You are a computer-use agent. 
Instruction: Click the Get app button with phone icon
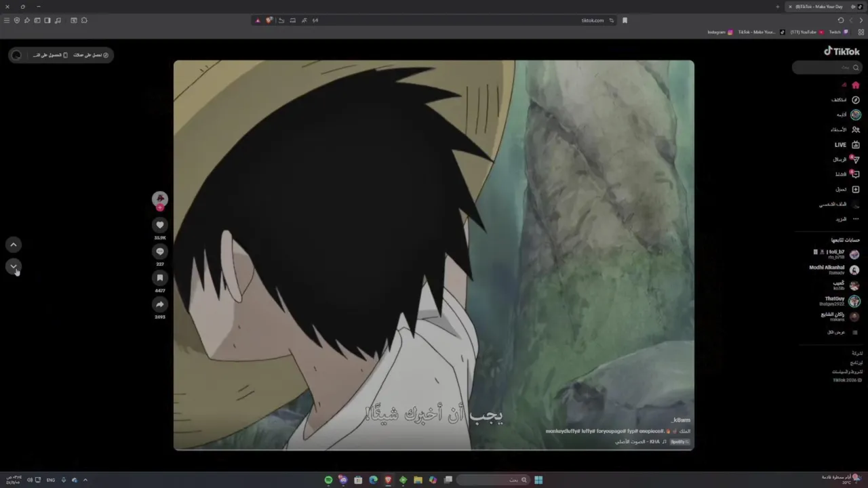pos(50,55)
